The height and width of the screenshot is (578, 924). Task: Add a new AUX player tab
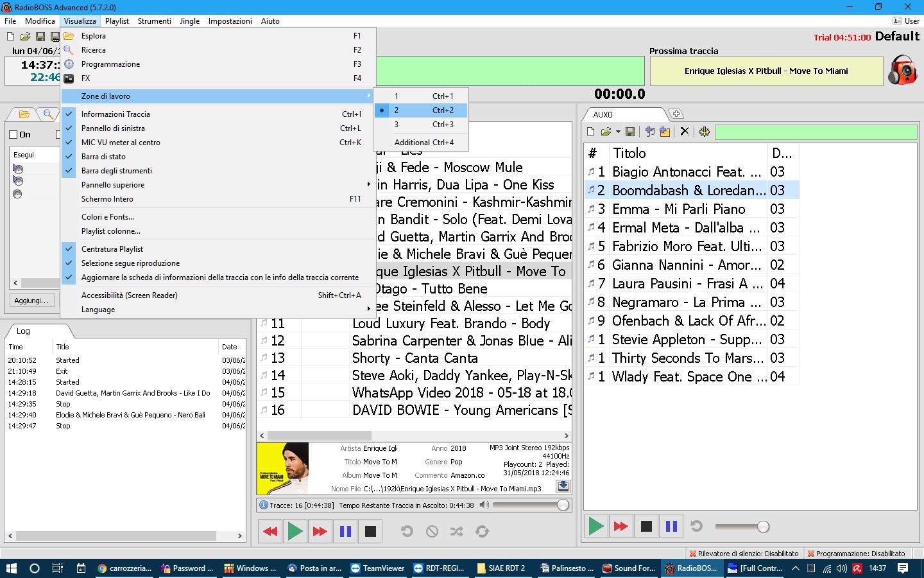(676, 114)
